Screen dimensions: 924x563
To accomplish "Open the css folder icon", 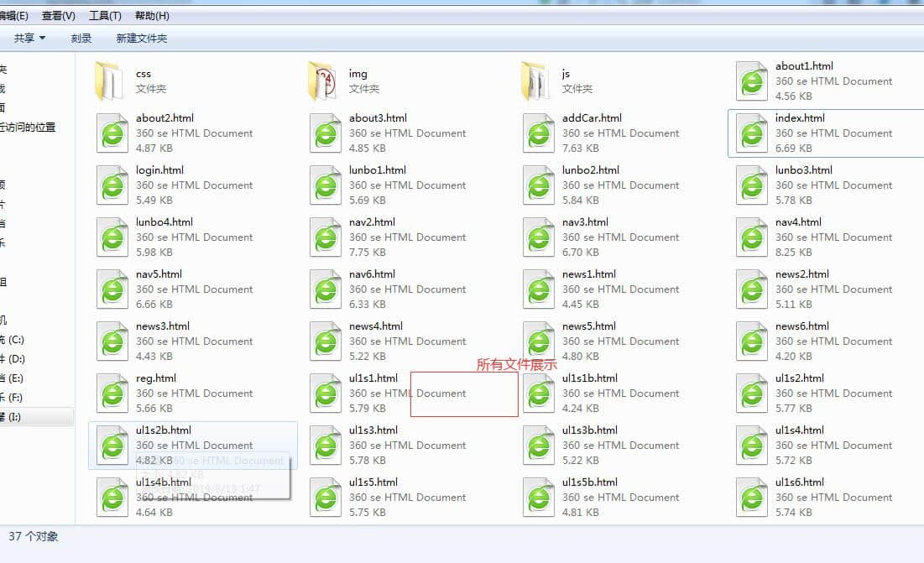I will pyautogui.click(x=112, y=81).
